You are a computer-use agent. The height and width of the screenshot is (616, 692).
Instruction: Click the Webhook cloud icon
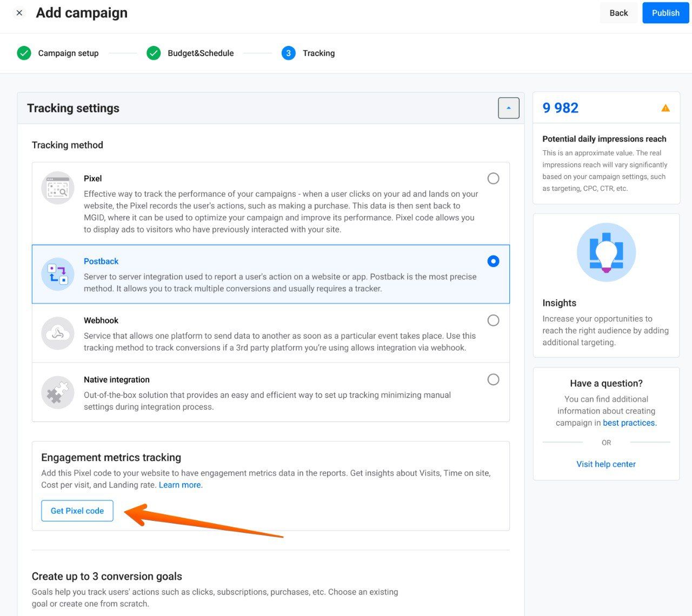[x=58, y=333]
